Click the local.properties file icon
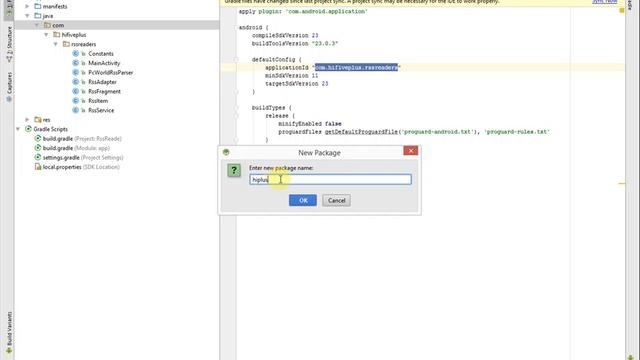The image size is (640, 360). pos(38,167)
